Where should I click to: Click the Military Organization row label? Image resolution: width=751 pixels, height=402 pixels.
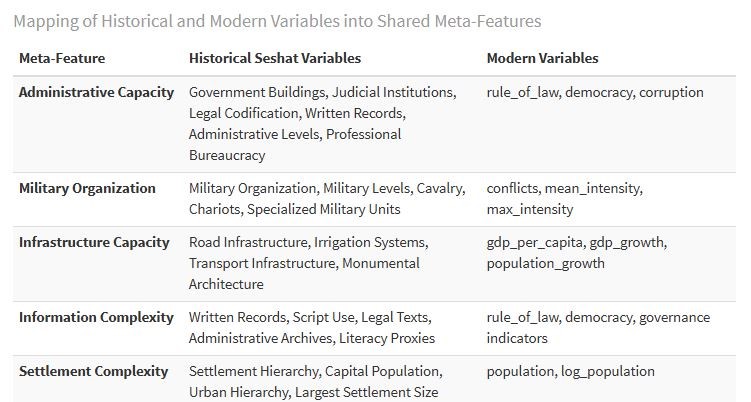pos(87,188)
